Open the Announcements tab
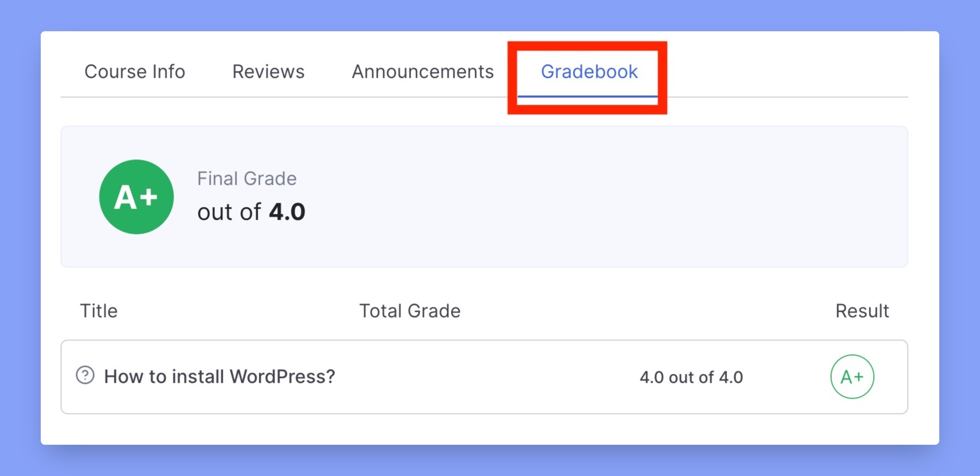Viewport: 980px width, 476px height. (x=422, y=71)
